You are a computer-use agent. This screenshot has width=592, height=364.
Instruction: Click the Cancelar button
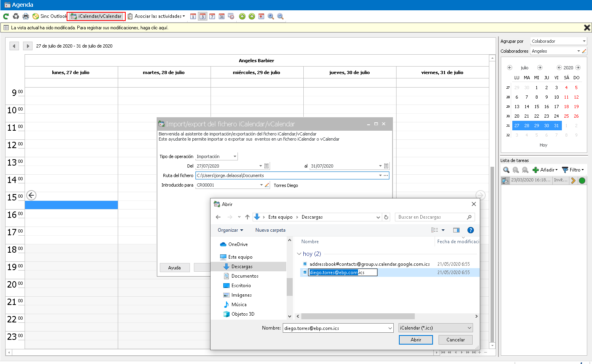point(456,340)
